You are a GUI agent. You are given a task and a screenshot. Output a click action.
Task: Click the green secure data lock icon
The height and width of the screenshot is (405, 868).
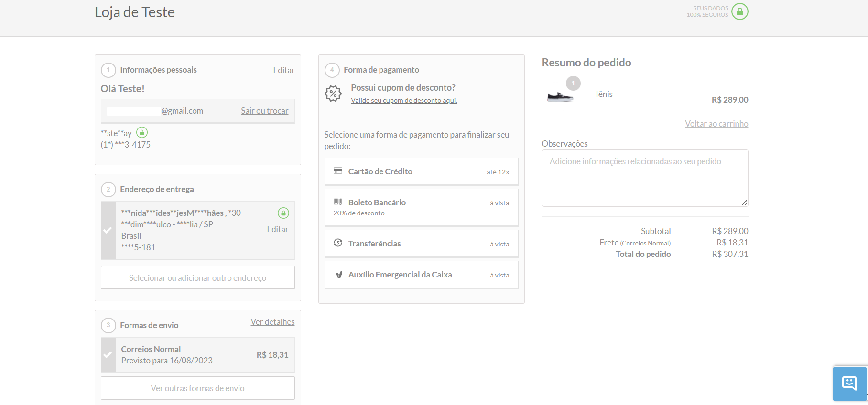[739, 11]
